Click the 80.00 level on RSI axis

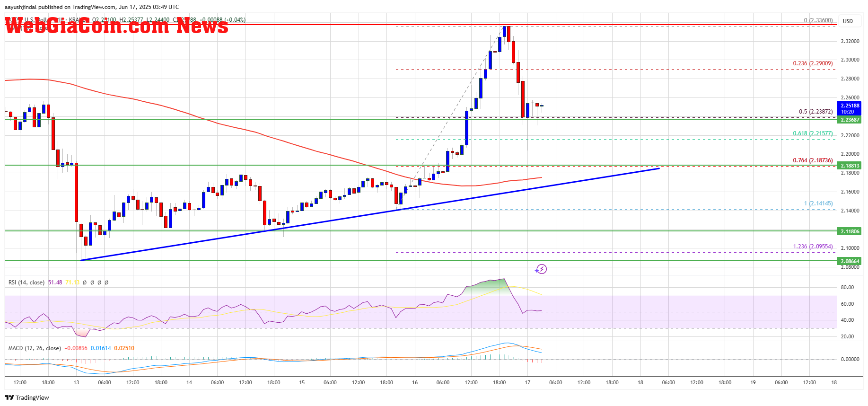point(847,288)
